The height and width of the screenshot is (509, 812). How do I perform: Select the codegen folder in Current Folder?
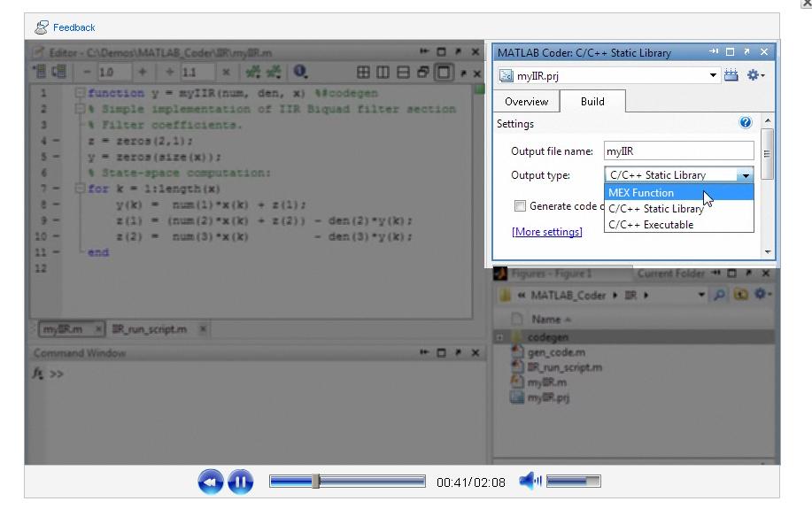[548, 337]
